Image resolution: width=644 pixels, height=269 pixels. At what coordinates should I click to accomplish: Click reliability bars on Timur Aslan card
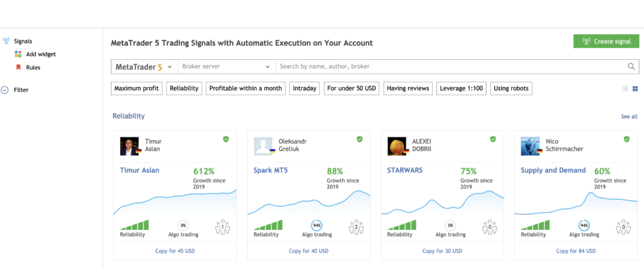click(x=135, y=224)
